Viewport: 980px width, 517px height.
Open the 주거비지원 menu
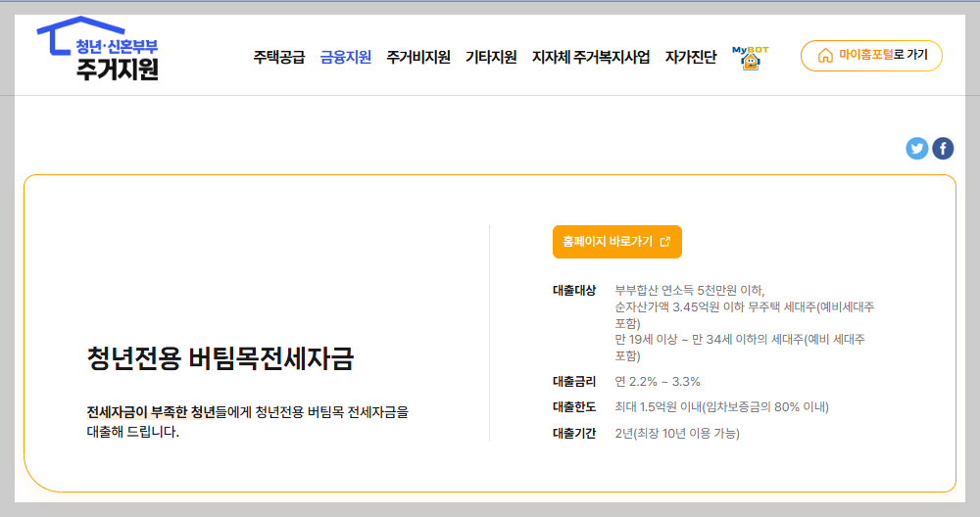point(418,58)
